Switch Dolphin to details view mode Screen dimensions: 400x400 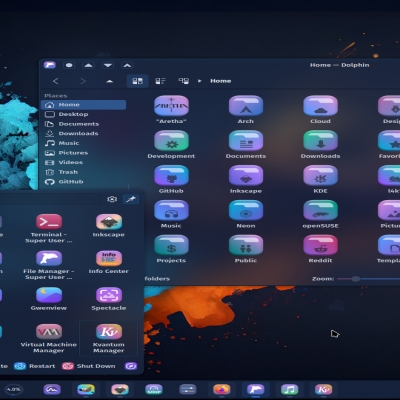coord(183,81)
